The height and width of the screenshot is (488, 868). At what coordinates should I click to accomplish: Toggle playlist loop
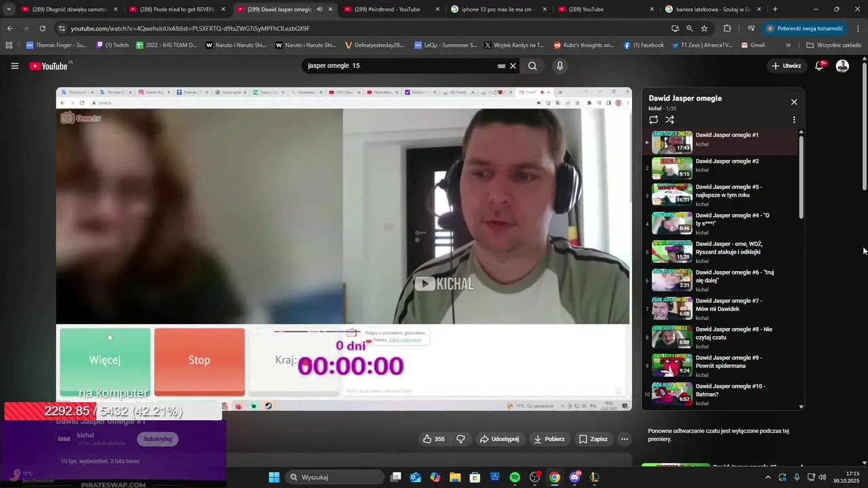[x=654, y=119]
